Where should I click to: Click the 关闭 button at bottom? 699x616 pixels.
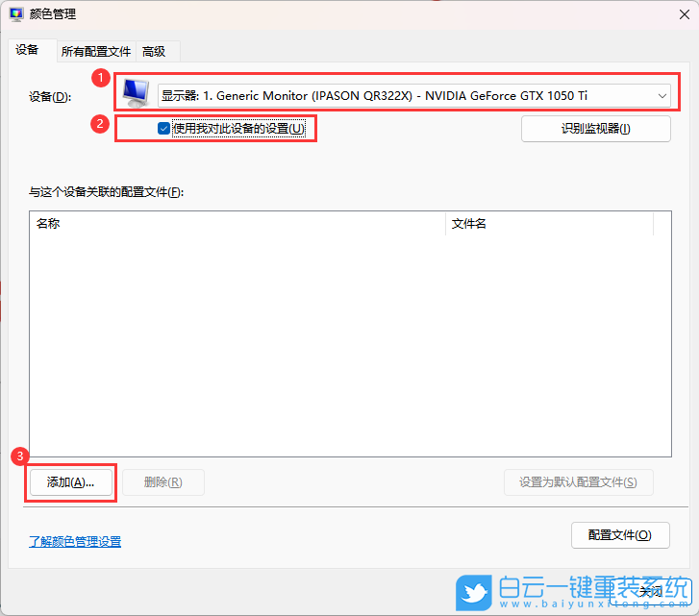click(651, 592)
